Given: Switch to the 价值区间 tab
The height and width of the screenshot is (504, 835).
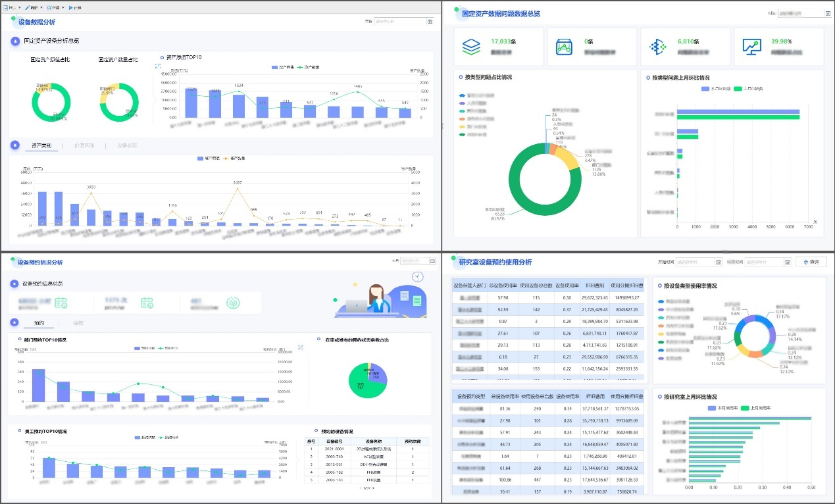Looking at the screenshot, I should pyautogui.click(x=84, y=145).
